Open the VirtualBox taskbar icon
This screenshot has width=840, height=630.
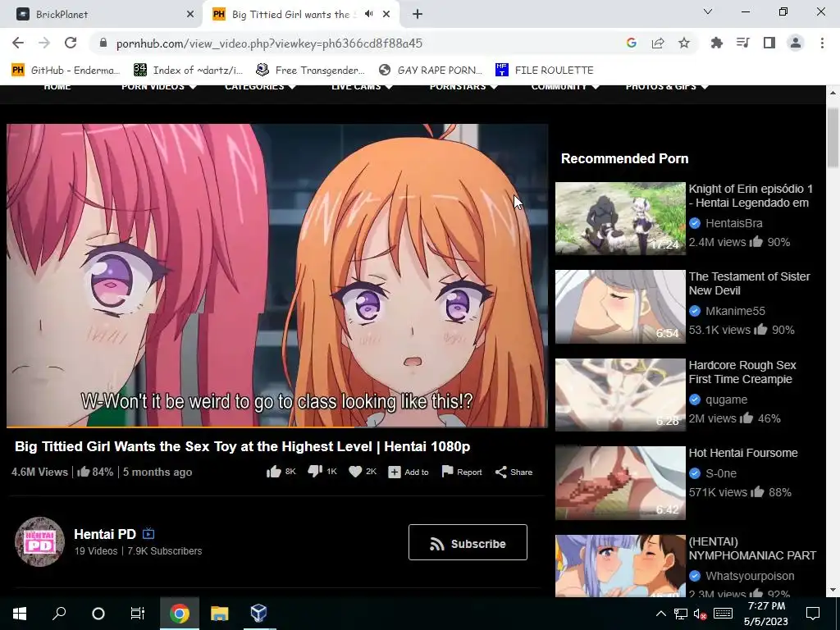[x=258, y=614]
